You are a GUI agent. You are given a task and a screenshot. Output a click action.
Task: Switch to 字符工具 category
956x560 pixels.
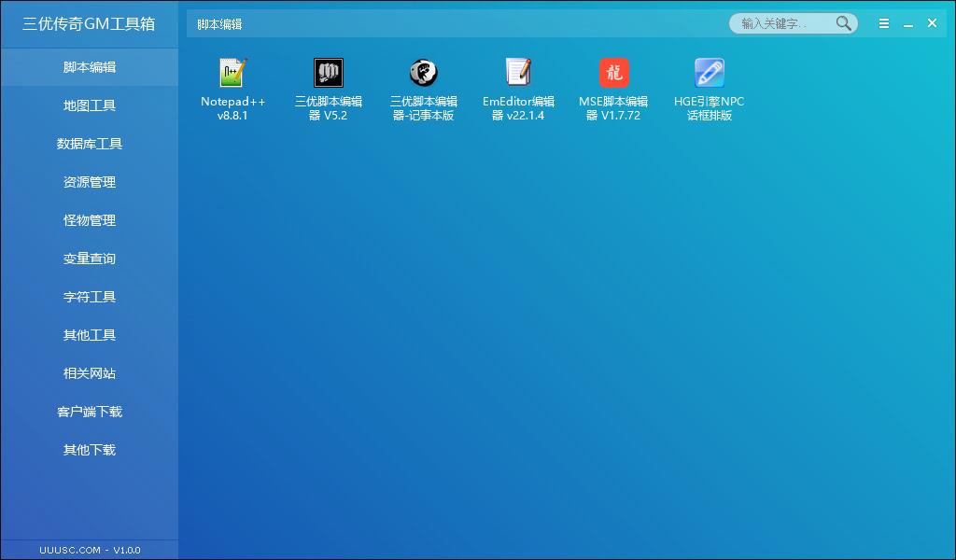click(x=90, y=297)
